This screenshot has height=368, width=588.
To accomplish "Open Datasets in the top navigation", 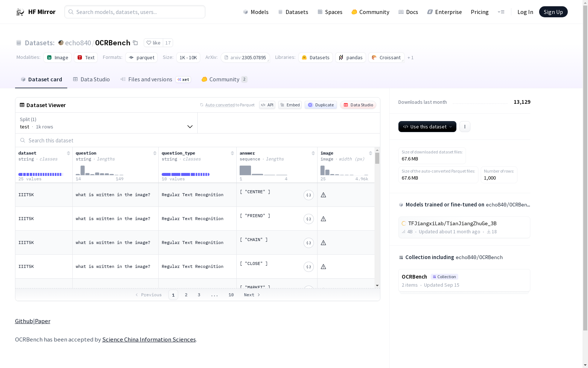I will coord(293,12).
